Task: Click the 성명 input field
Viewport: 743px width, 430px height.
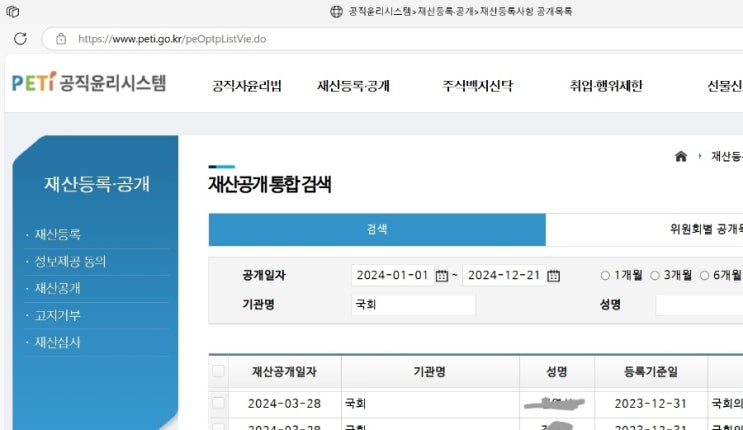Action: coord(699,305)
